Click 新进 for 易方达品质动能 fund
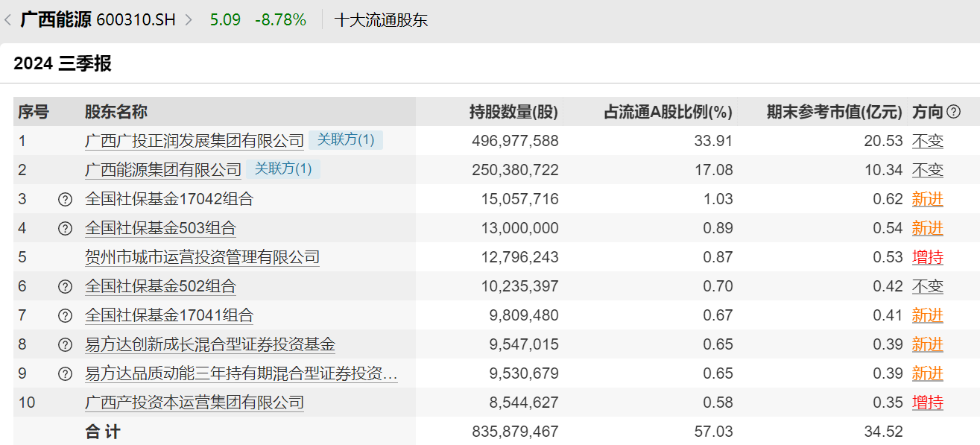Screen dimensions: 980x445 coord(928,373)
